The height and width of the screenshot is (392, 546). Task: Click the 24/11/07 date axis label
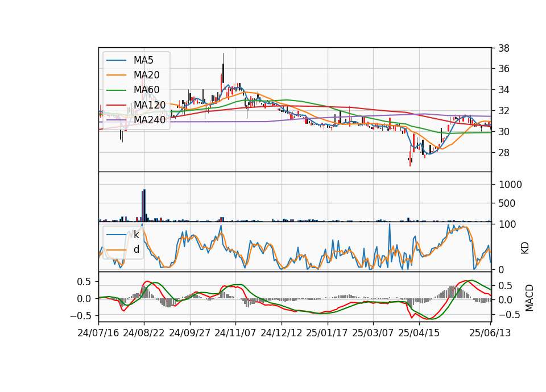point(235,333)
